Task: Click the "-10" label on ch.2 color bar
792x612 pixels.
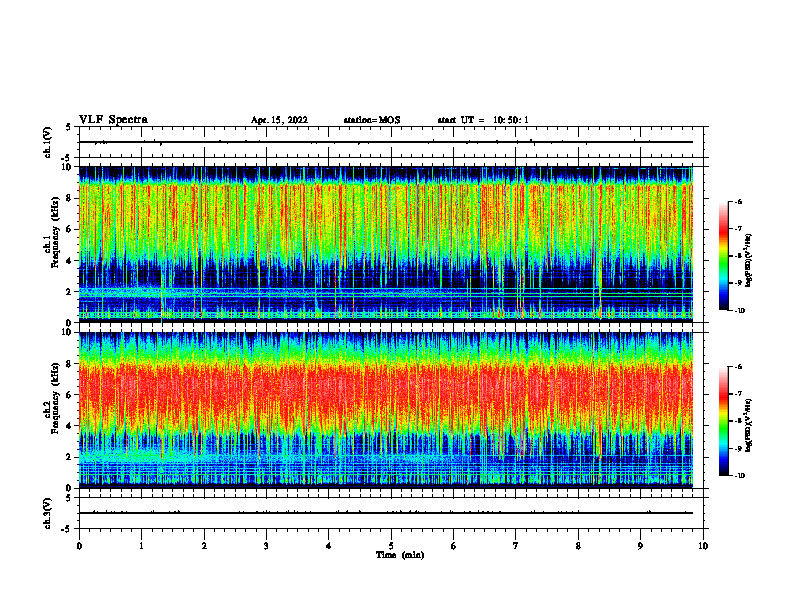Action: (x=739, y=476)
